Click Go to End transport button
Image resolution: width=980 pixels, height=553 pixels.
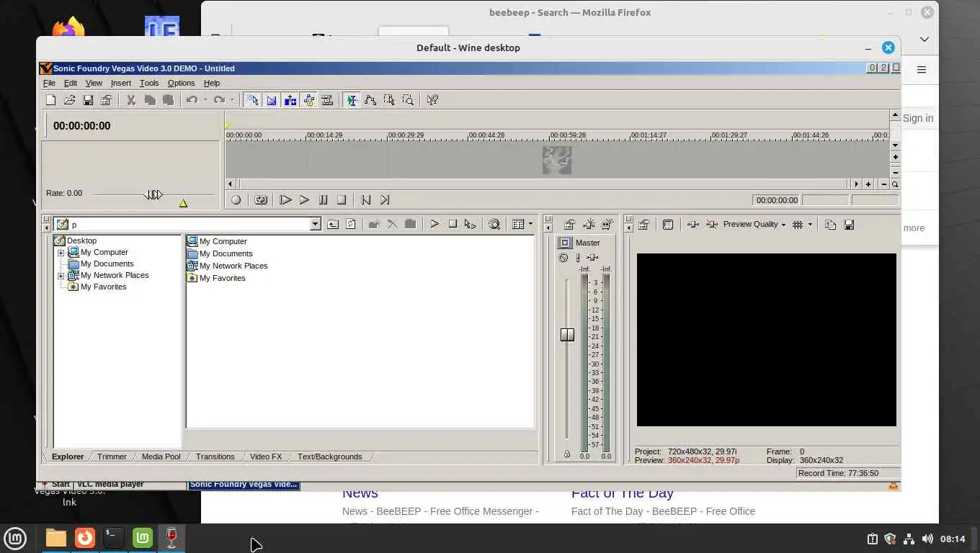(385, 200)
